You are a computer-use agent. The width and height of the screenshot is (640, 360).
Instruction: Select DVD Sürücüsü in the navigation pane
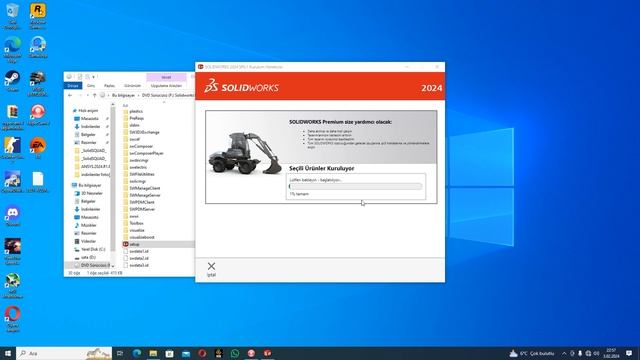click(x=93, y=265)
